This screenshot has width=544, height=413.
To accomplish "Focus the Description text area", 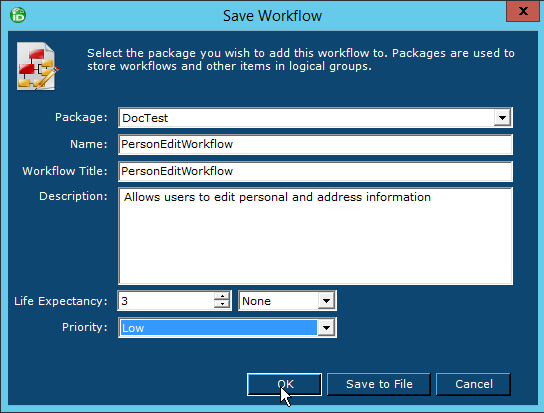I will (x=315, y=236).
